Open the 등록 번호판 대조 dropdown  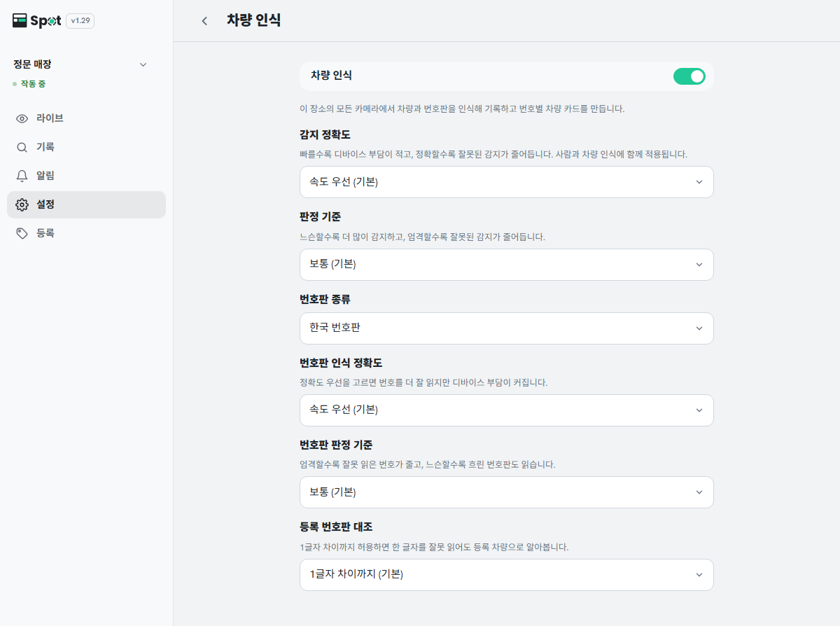coord(507,575)
